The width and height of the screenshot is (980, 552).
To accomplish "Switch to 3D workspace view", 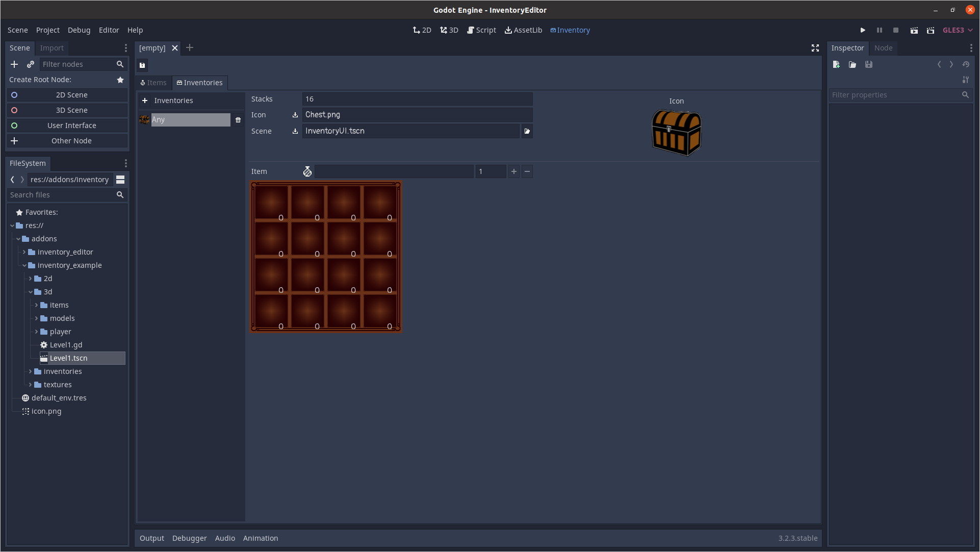I will (449, 30).
